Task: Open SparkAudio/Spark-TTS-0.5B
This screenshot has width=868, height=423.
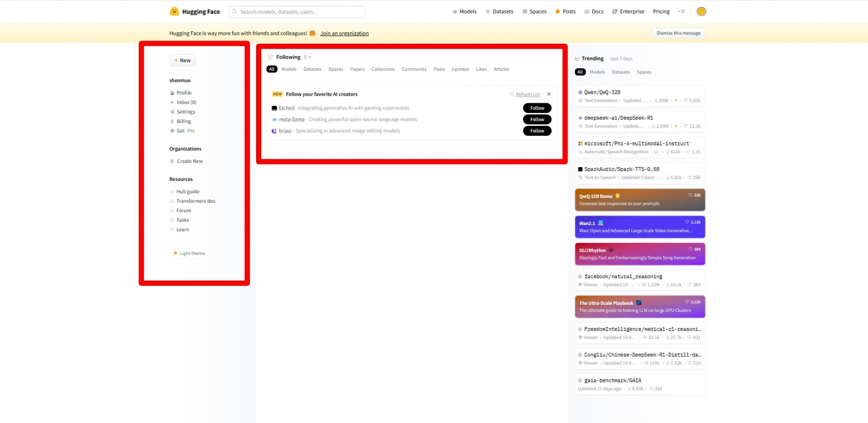Action: point(640,173)
